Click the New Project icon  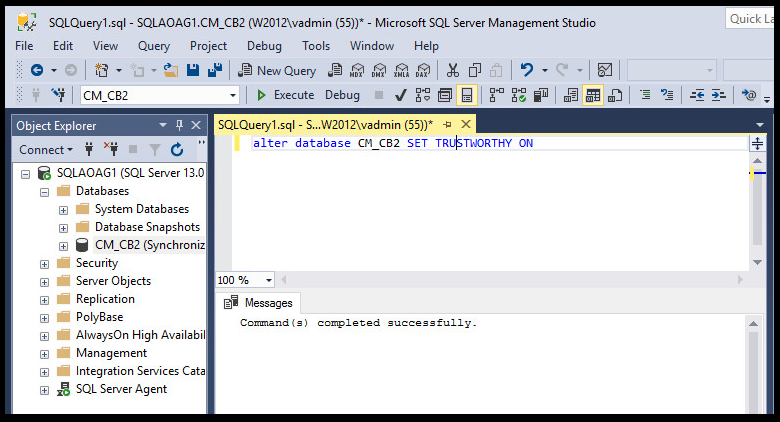101,70
